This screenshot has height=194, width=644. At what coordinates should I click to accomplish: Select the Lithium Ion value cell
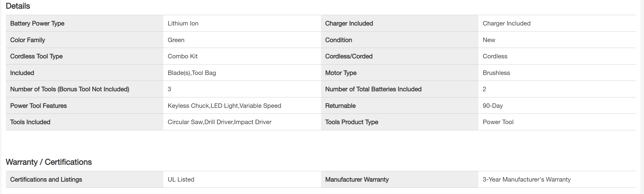pos(183,23)
